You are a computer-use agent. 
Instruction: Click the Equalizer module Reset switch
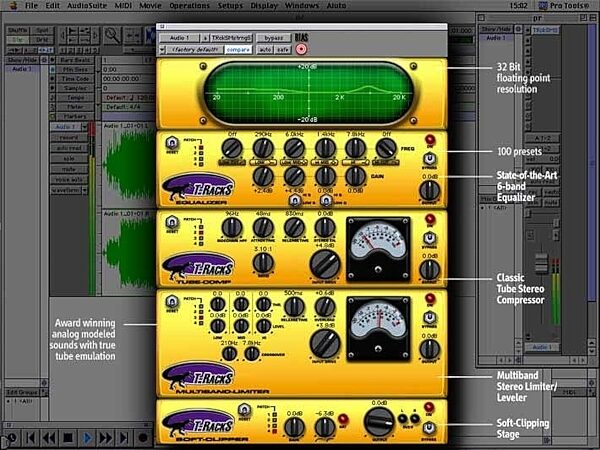pos(172,143)
